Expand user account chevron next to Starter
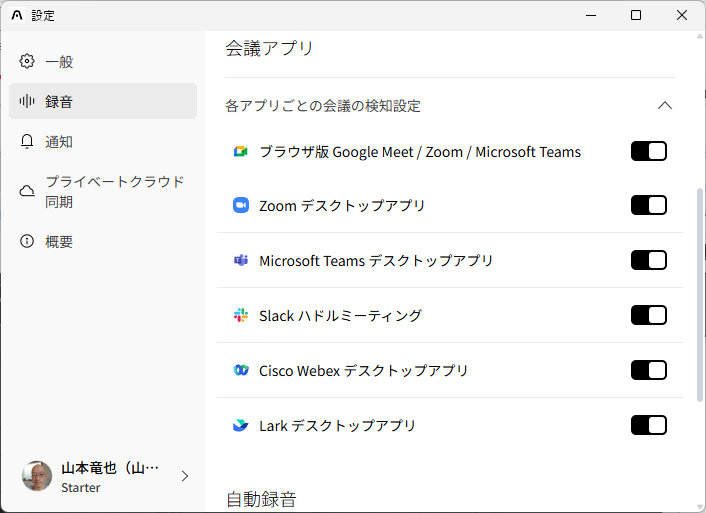 coord(184,477)
